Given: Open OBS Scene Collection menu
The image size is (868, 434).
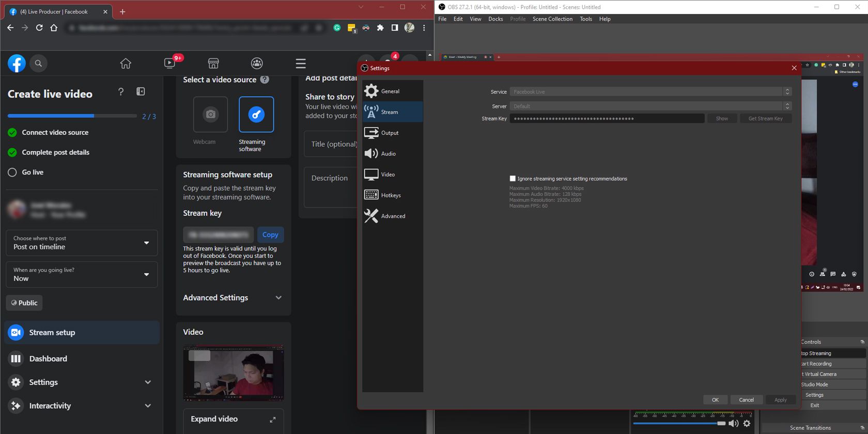Looking at the screenshot, I should click(x=552, y=19).
